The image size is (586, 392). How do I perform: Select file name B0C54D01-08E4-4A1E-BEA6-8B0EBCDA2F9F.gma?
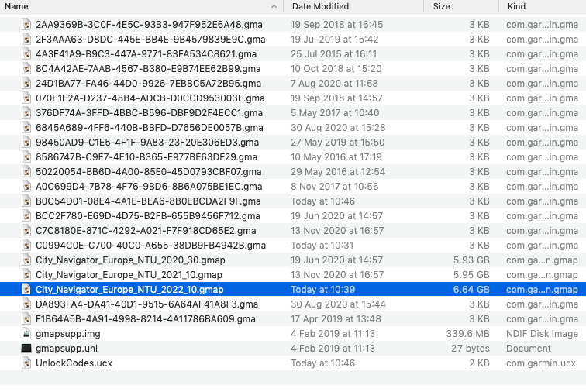148,201
